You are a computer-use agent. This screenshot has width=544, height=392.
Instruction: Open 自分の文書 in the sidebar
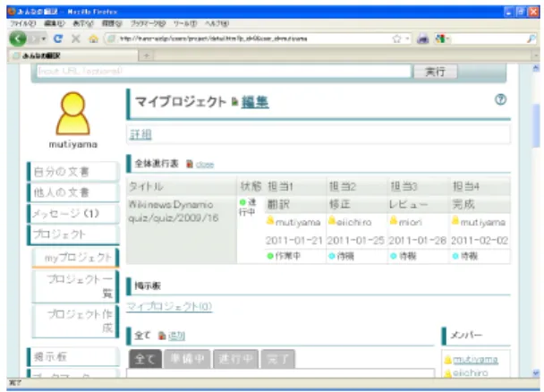tap(73, 172)
